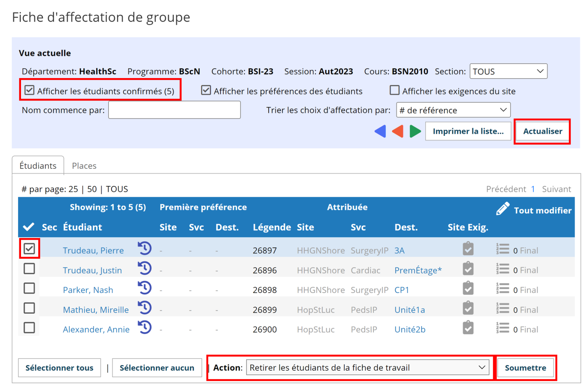Open history icon for Mathieu, Mireille
Viewport: 588px width, 392px height.
(x=145, y=308)
